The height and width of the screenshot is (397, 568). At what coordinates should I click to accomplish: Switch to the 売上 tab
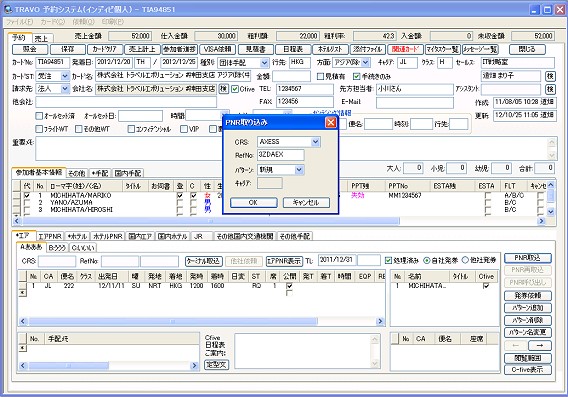tap(42, 38)
